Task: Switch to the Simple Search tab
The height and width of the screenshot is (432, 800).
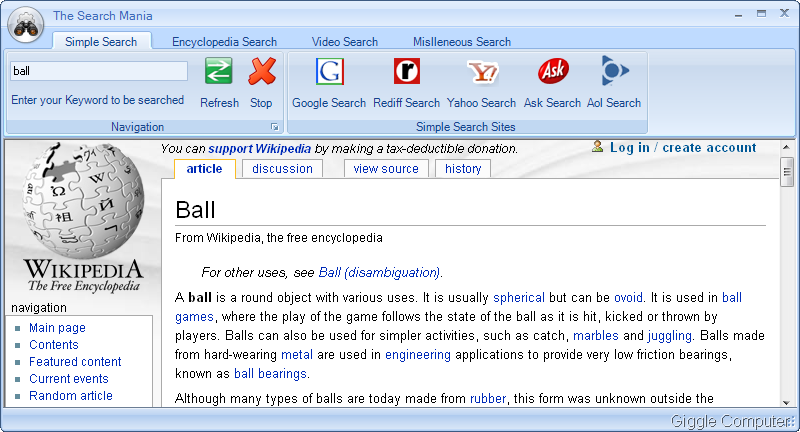Action: click(x=101, y=42)
